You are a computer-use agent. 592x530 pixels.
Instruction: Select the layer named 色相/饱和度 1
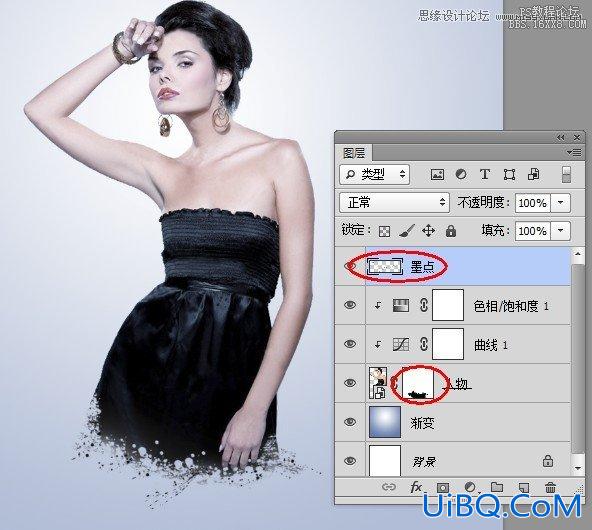[x=511, y=306]
